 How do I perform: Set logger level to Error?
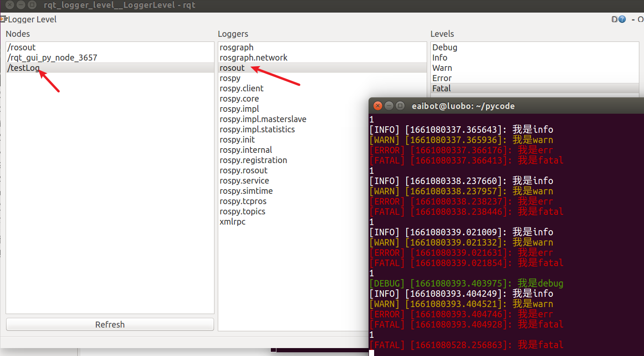click(x=535, y=78)
